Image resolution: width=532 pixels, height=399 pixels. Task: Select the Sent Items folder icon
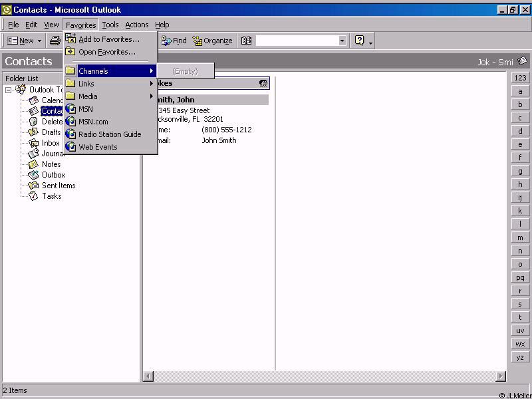coord(33,186)
